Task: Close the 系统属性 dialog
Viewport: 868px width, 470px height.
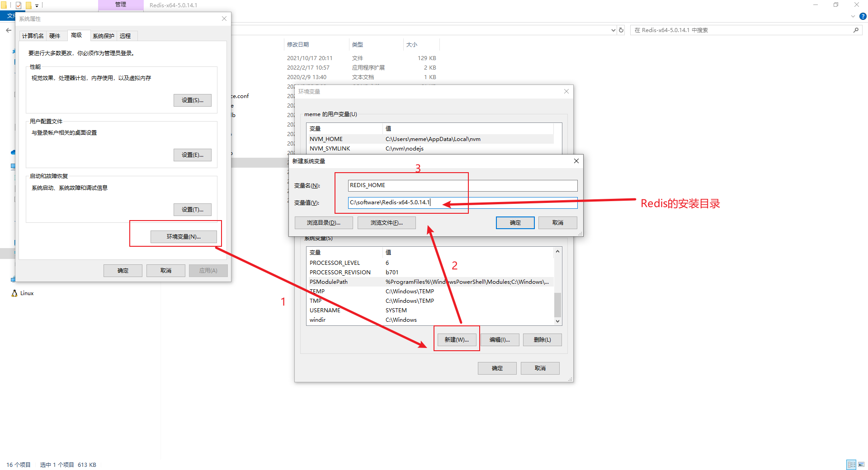Action: pos(224,19)
